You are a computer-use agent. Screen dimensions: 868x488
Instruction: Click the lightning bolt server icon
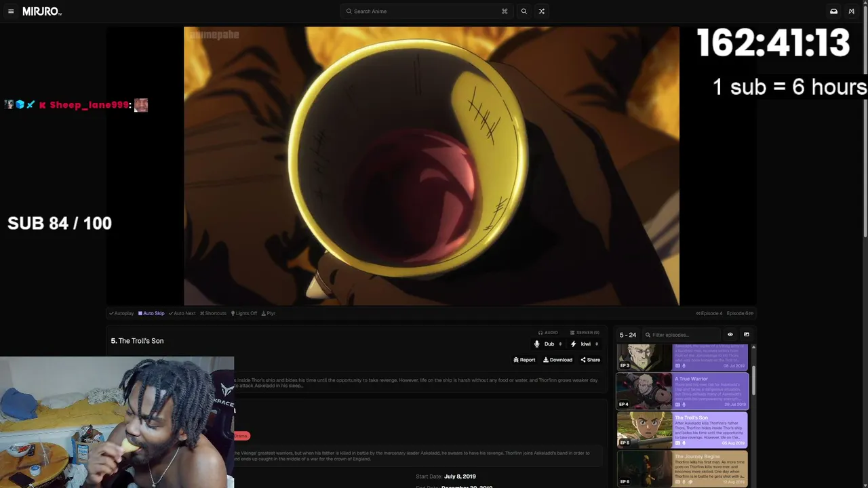click(573, 344)
